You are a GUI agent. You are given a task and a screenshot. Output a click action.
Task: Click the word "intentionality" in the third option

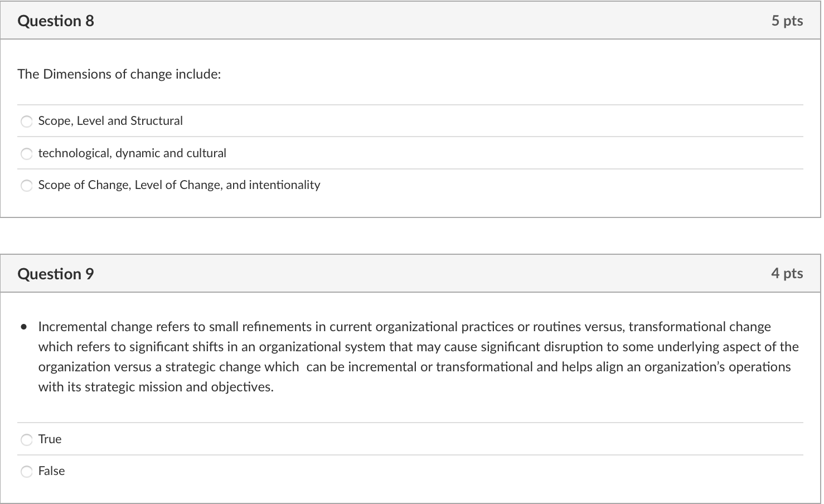click(284, 185)
